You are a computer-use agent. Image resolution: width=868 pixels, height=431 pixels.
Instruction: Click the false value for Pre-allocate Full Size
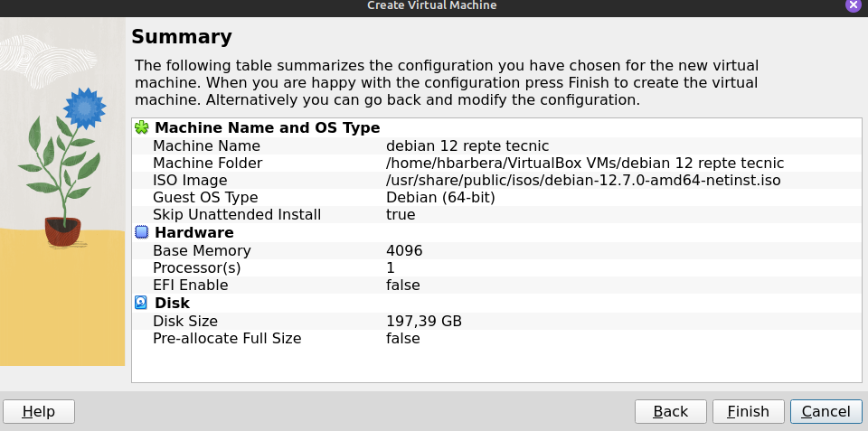(x=403, y=339)
